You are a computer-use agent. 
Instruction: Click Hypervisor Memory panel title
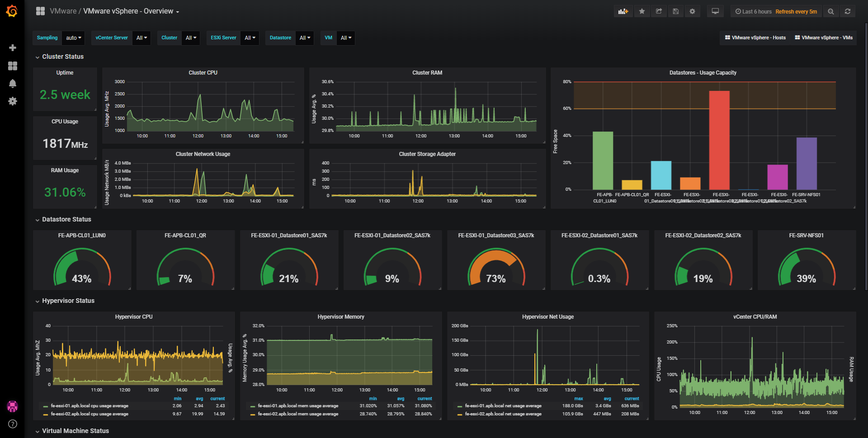click(341, 317)
